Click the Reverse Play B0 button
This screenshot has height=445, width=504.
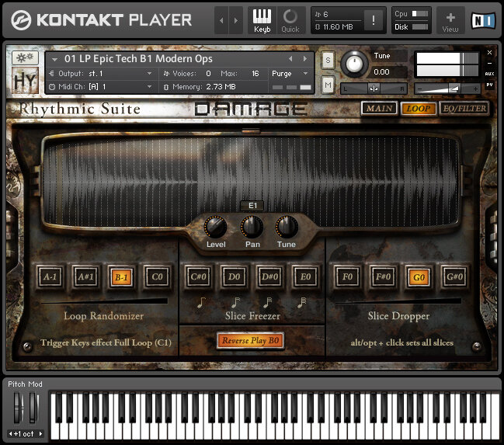[x=251, y=340]
